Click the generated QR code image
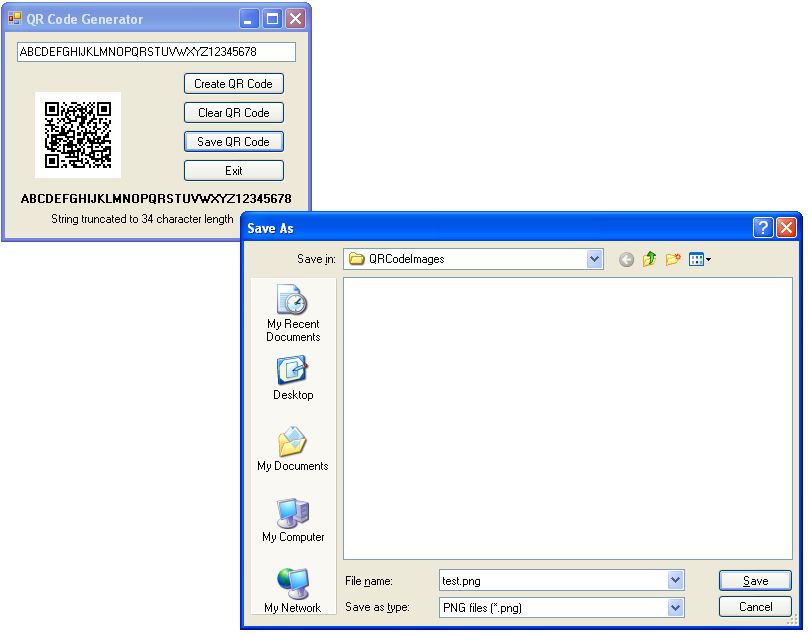This screenshot has height=635, width=808. [x=78, y=135]
